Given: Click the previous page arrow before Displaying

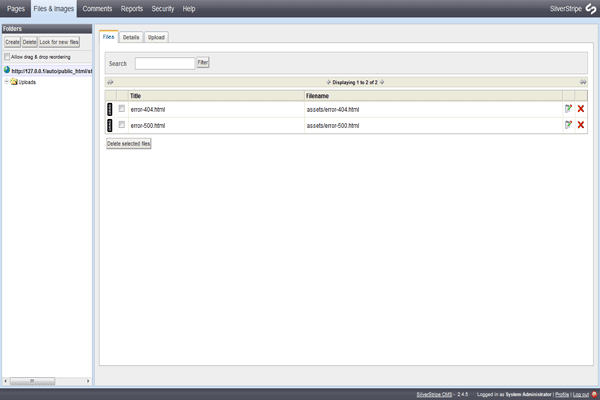Looking at the screenshot, I should (328, 82).
